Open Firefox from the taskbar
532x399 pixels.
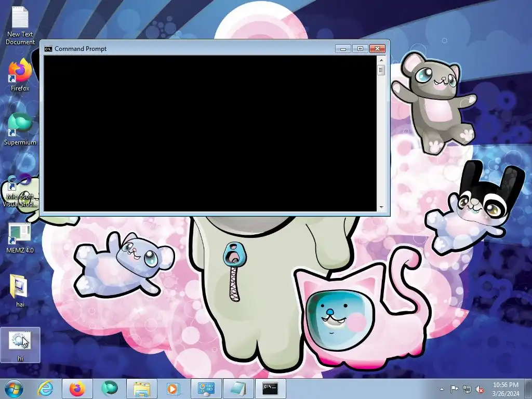(x=77, y=389)
